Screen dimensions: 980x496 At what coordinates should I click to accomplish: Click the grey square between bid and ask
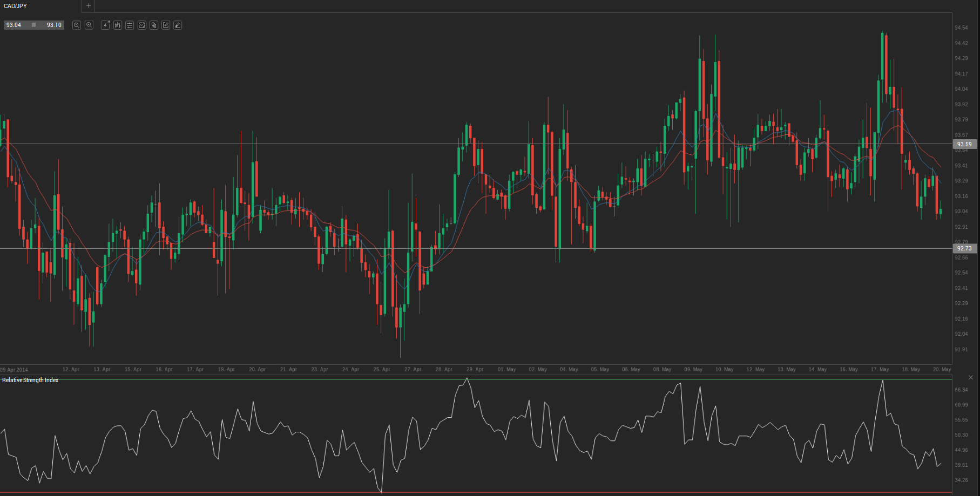pyautogui.click(x=33, y=25)
